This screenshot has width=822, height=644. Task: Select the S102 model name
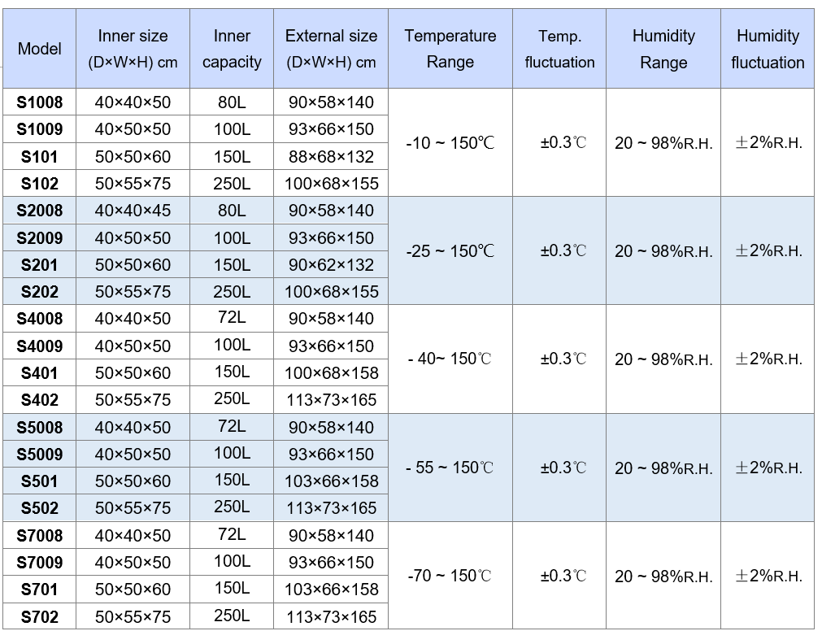point(39,183)
